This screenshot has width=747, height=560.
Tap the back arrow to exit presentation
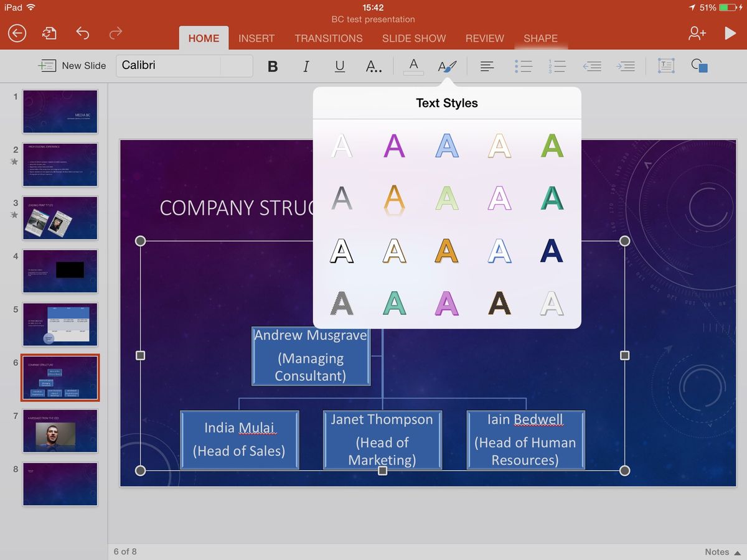click(x=17, y=34)
